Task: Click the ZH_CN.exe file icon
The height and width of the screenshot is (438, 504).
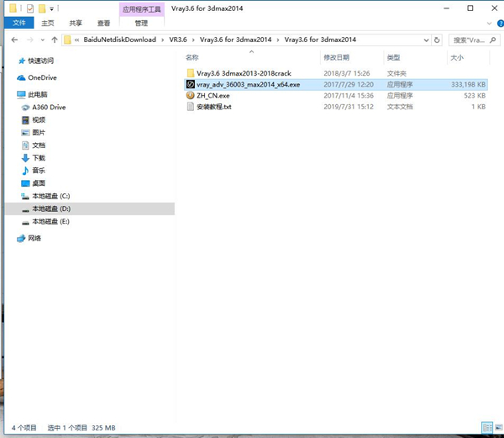Action: tap(191, 96)
